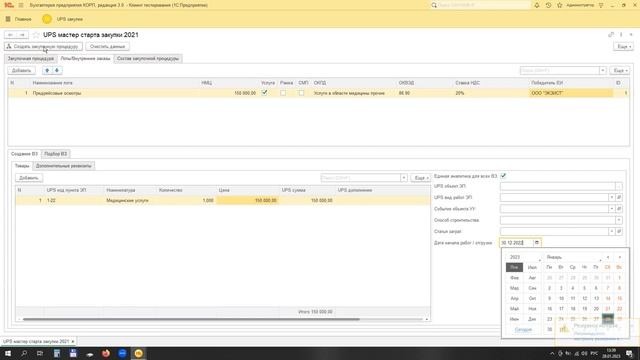Image resolution: width=640 pixels, height=360 pixels.
Task: Expand Ещё menu of goods table
Action: (420, 178)
